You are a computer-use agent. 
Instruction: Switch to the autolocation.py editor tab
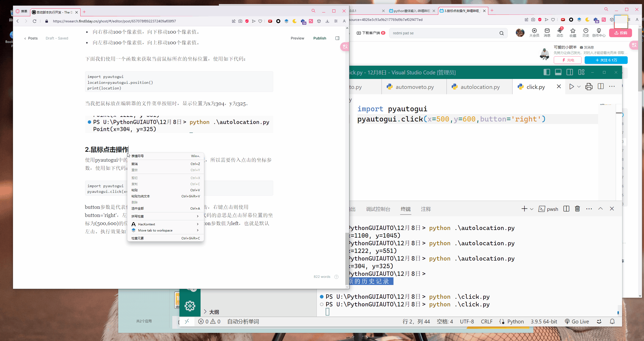pyautogui.click(x=479, y=87)
